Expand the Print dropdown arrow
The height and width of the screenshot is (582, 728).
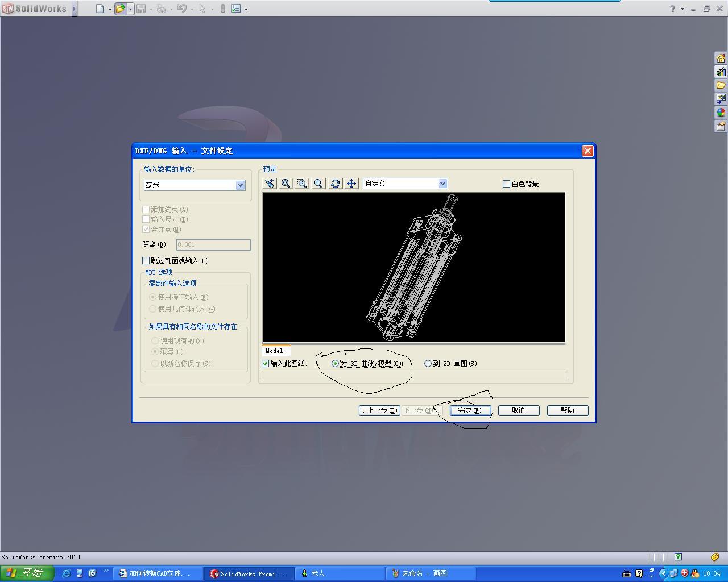[x=171, y=9]
